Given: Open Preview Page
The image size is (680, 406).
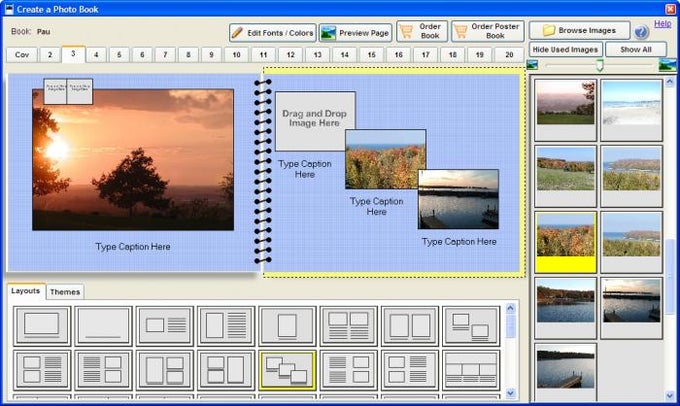Looking at the screenshot, I should [x=356, y=33].
